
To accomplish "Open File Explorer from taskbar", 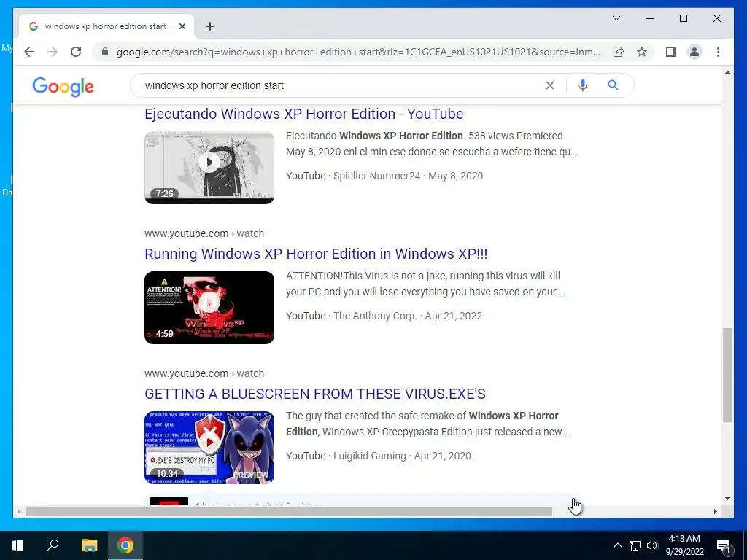I will click(89, 545).
